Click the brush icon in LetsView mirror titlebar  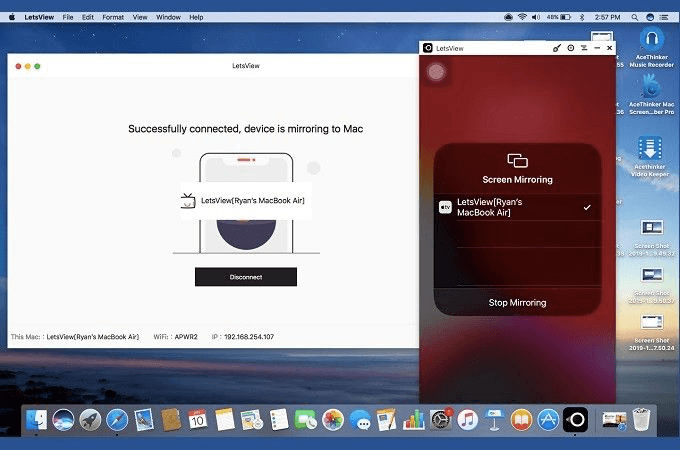point(557,48)
